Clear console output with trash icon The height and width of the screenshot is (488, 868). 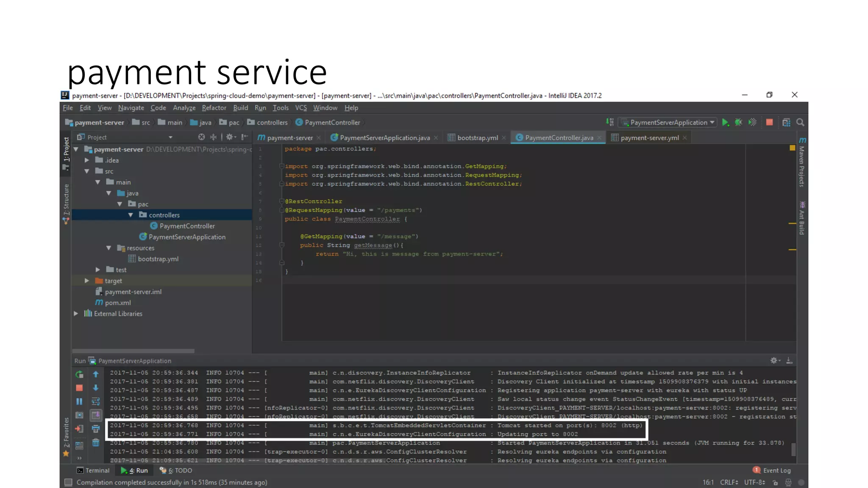96,443
